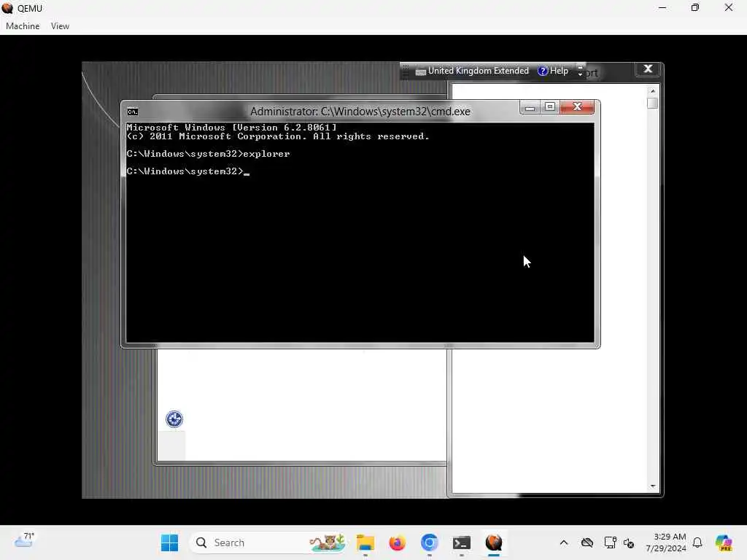Open the View menu in QEMU
Image resolution: width=747 pixels, height=560 pixels.
60,26
